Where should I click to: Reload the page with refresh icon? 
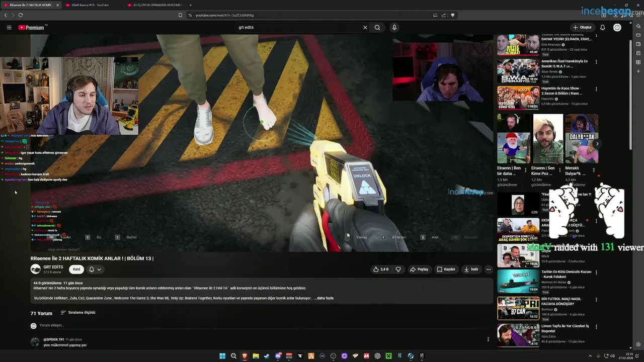click(21, 15)
